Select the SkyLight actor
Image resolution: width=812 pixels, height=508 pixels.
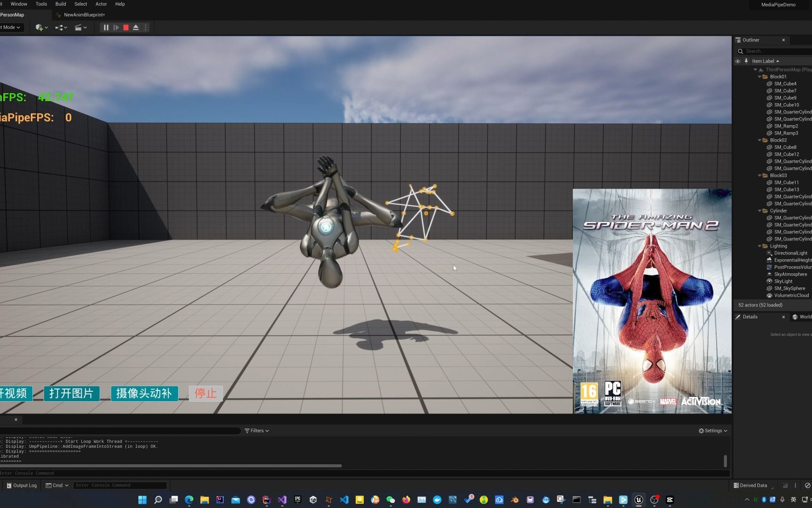click(x=783, y=281)
